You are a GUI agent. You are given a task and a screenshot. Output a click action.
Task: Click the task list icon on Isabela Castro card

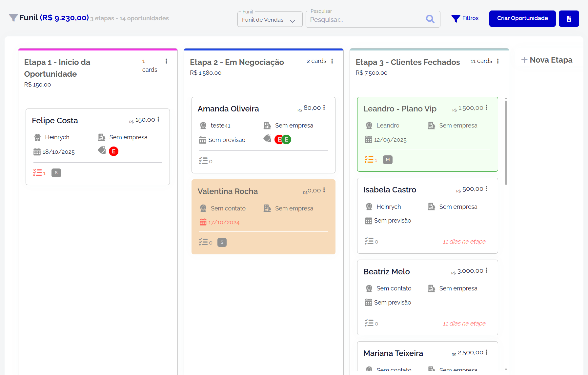(x=369, y=241)
